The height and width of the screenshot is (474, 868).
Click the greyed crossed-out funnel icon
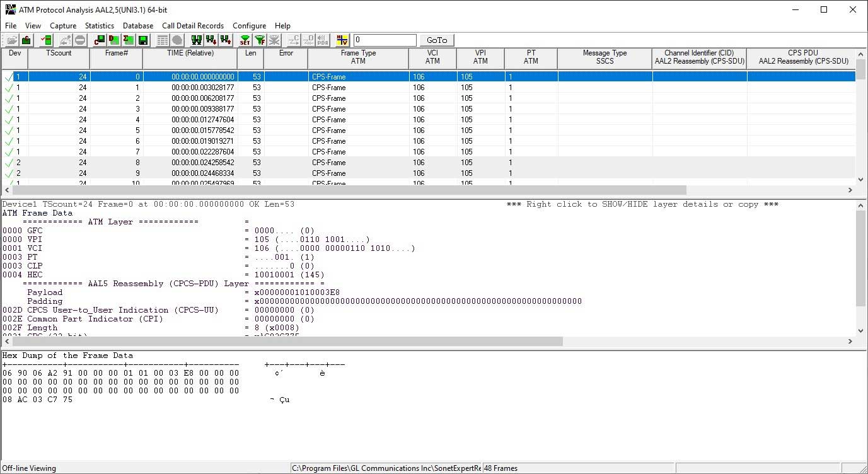pyautogui.click(x=274, y=40)
